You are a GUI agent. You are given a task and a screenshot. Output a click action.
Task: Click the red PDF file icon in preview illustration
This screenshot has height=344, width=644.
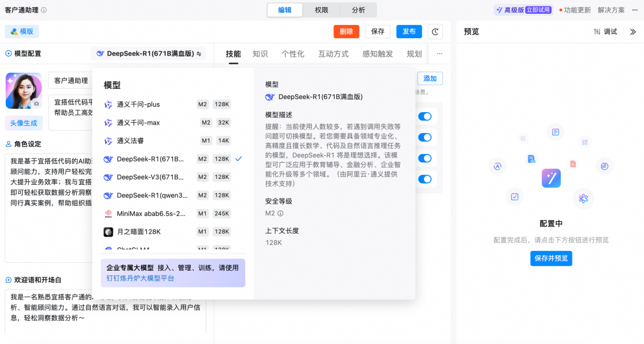click(x=572, y=164)
